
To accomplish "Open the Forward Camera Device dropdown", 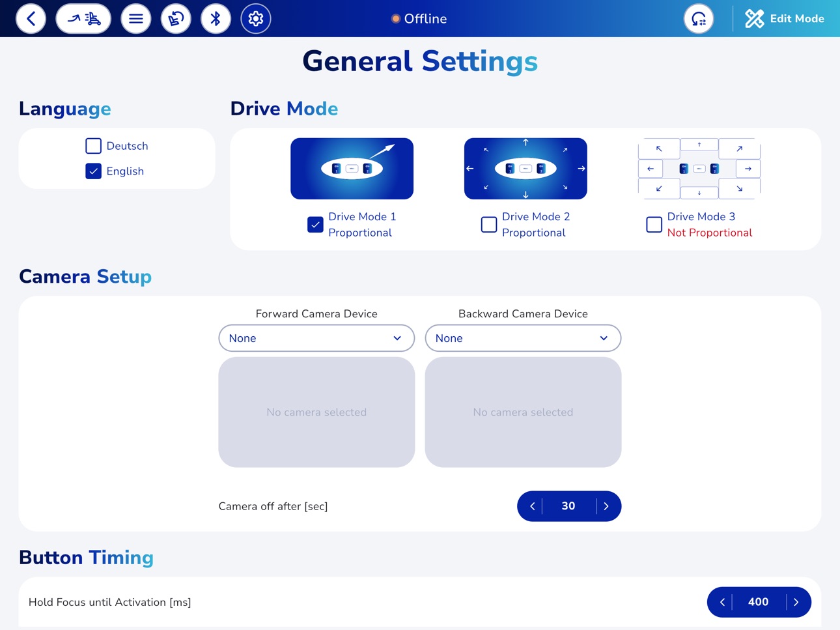I will pyautogui.click(x=316, y=338).
